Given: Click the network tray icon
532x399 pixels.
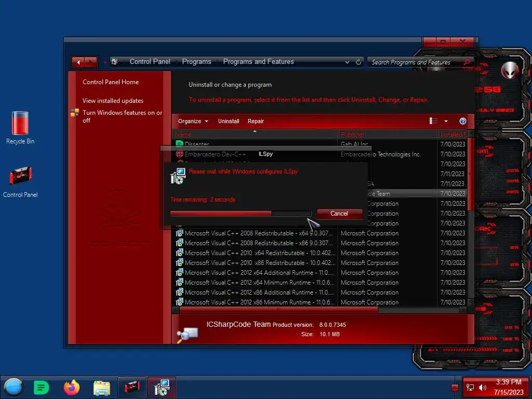Looking at the screenshot, I should tap(470, 388).
